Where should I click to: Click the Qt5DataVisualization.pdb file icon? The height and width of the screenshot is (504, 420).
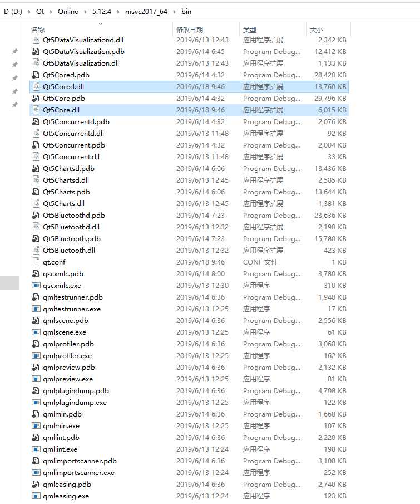point(36,51)
